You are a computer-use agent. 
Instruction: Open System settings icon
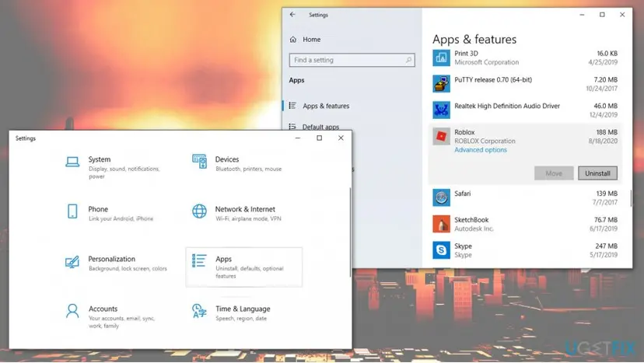(x=72, y=162)
